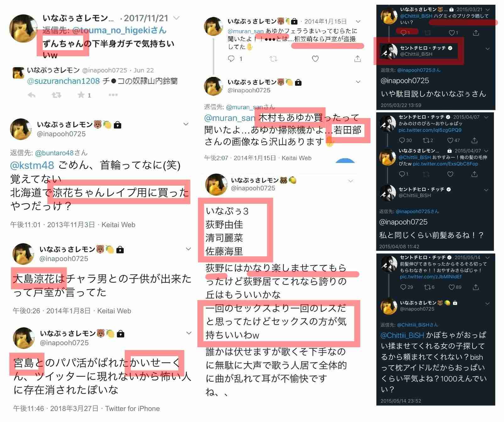Click the @kstm48 mention link
Screen dimensions: 504x422
pos(32,165)
